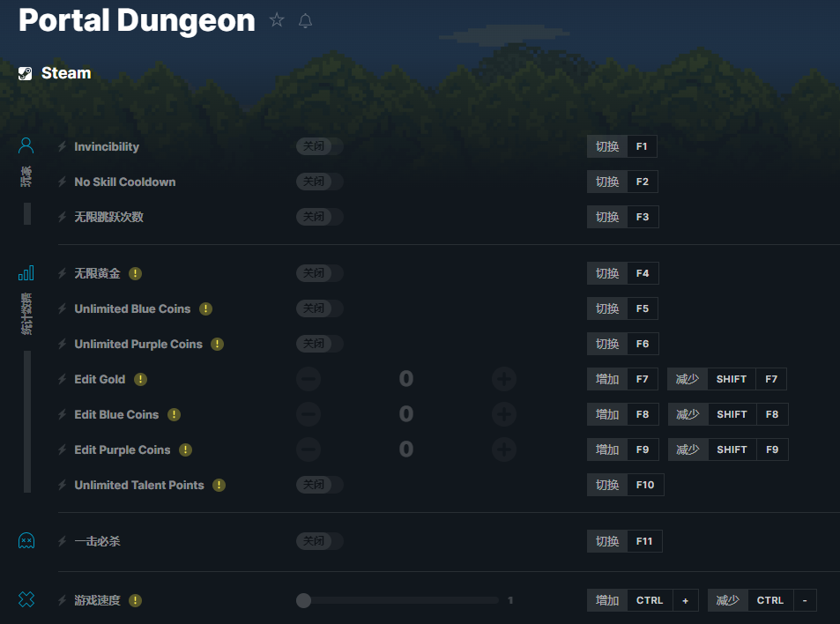This screenshot has height=624, width=840.
Task: Toggle Invincibility switch
Action: pyautogui.click(x=320, y=146)
